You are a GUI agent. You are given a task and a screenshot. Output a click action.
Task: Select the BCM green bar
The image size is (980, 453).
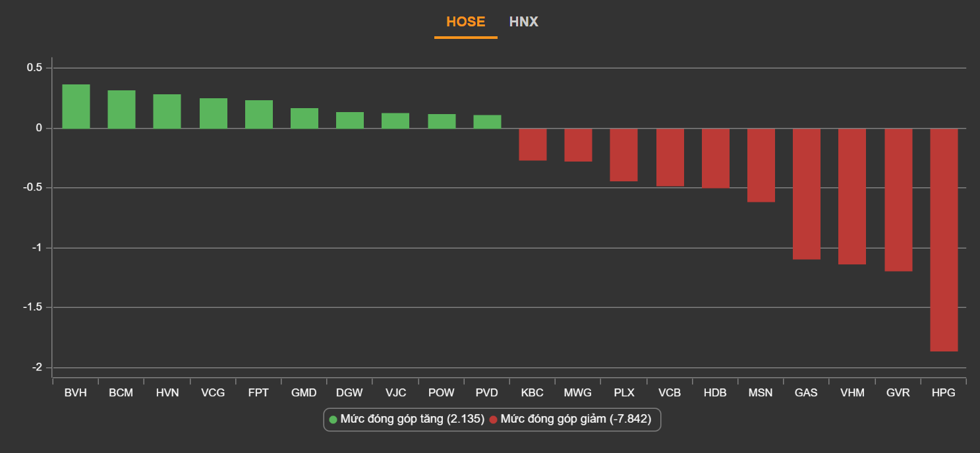tap(121, 109)
